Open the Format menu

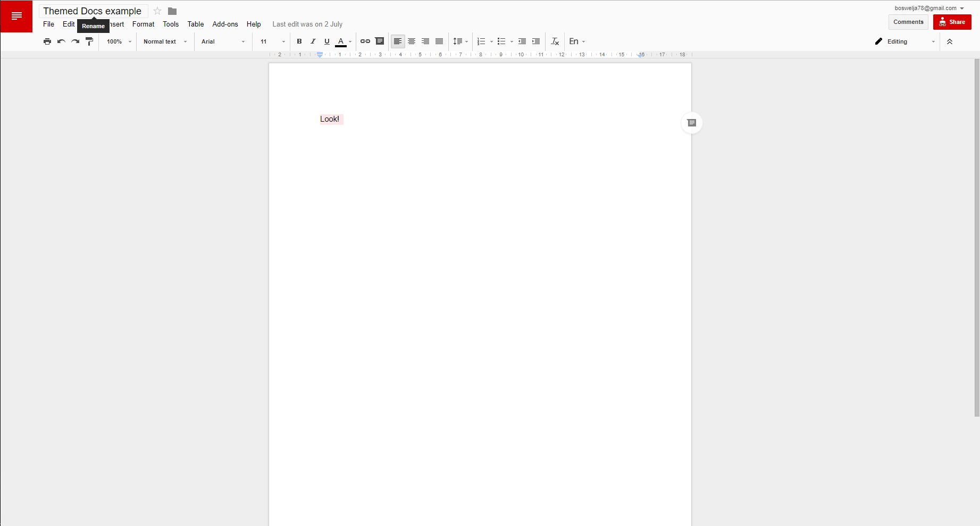143,24
